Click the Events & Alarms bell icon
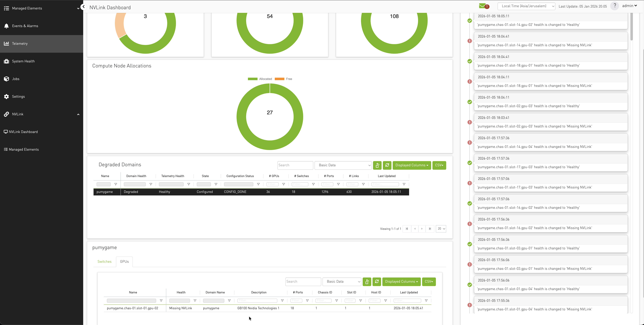 pyautogui.click(x=6, y=26)
